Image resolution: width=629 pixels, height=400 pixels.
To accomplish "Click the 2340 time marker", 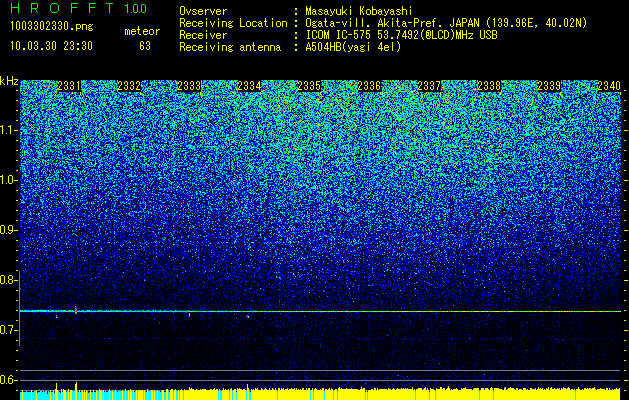I will click(x=609, y=86).
